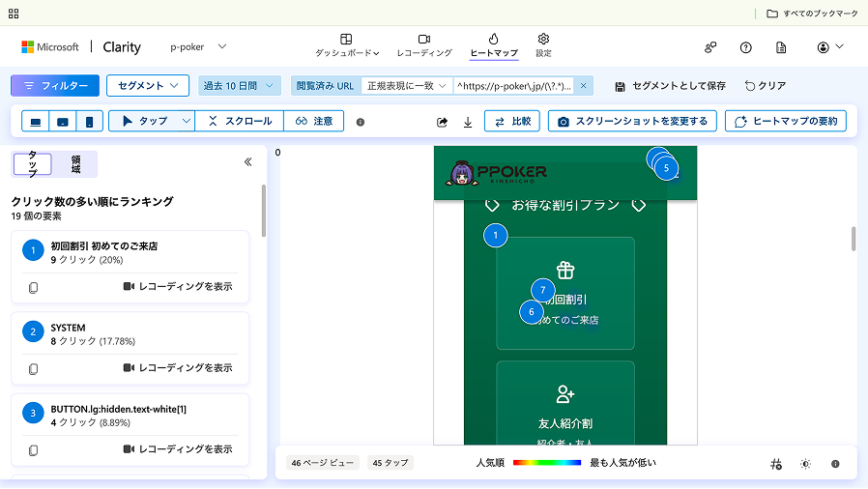Viewport: 868px width, 489px height.
Task: Open the p-poker project dropdown
Action: [x=198, y=47]
